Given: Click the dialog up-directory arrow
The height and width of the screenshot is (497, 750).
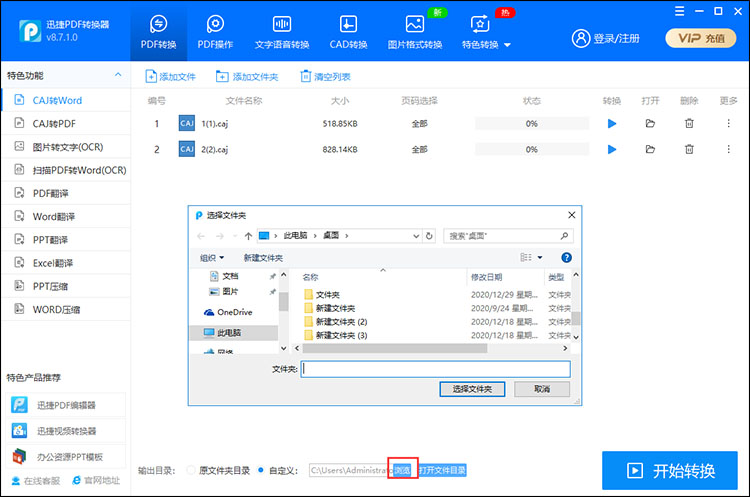Looking at the screenshot, I should [x=248, y=236].
